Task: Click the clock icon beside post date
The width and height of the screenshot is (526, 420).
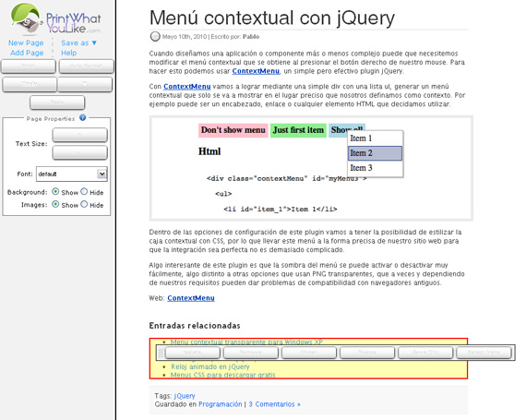Action: tap(155, 36)
